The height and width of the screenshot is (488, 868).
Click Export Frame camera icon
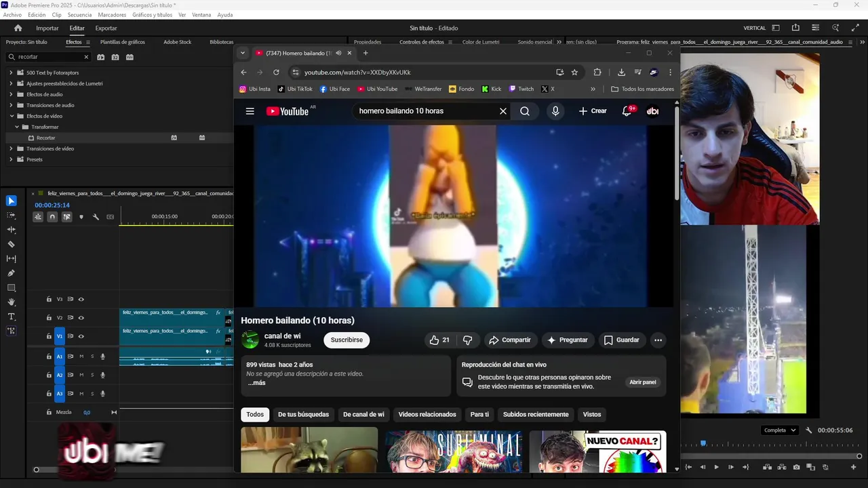coord(796,467)
